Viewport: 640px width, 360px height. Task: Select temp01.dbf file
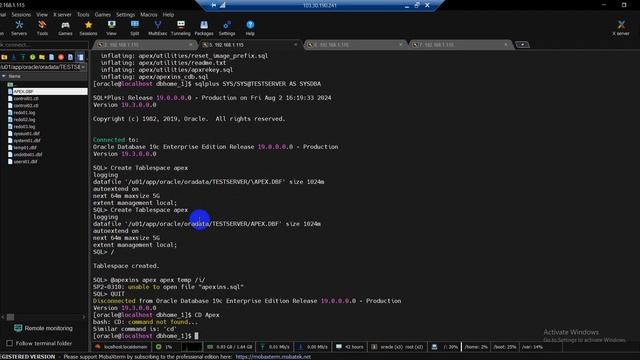(x=25, y=147)
